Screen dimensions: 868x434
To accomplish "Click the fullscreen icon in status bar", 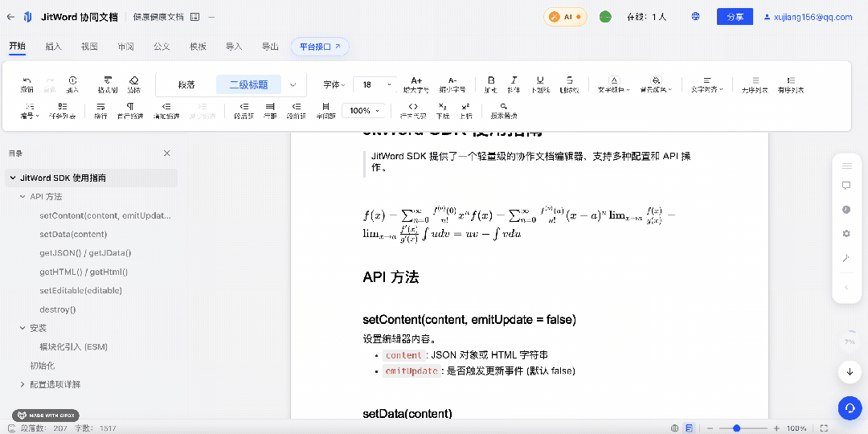I will [824, 428].
